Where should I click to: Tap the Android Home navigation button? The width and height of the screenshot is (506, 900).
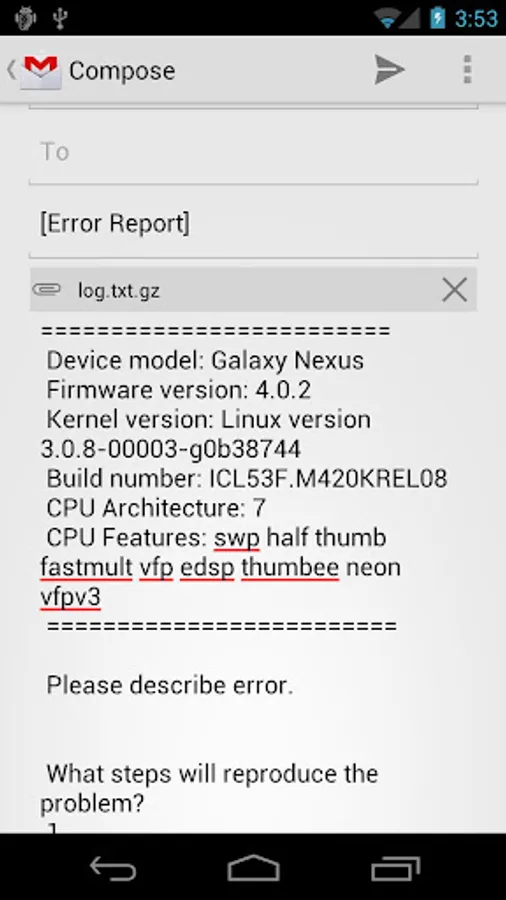[x=253, y=868]
